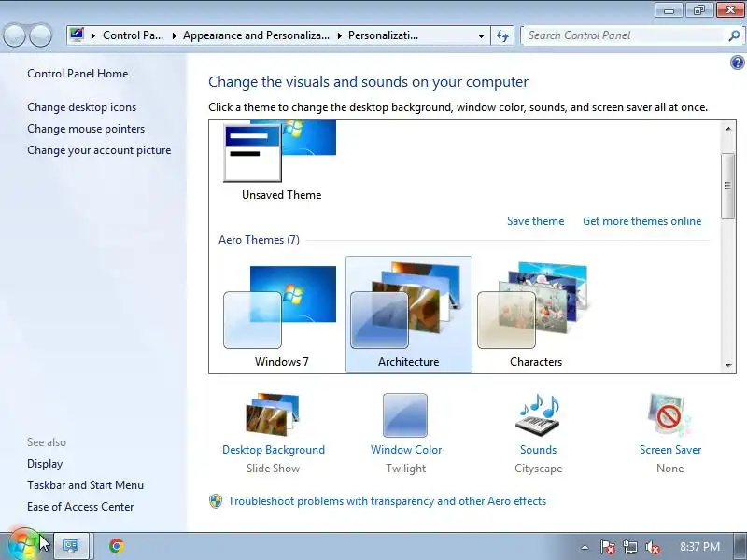747x560 pixels.
Task: Click the Screen Saver text link
Action: pos(670,450)
